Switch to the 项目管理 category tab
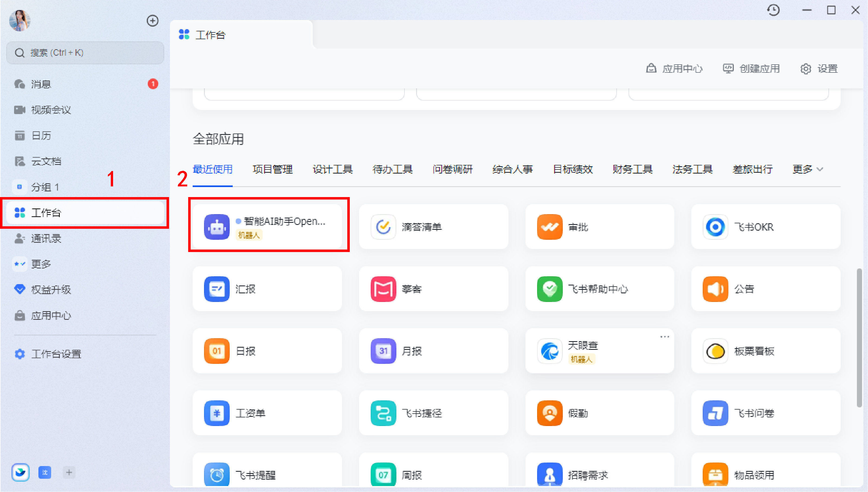The width and height of the screenshot is (868, 492). click(x=272, y=169)
